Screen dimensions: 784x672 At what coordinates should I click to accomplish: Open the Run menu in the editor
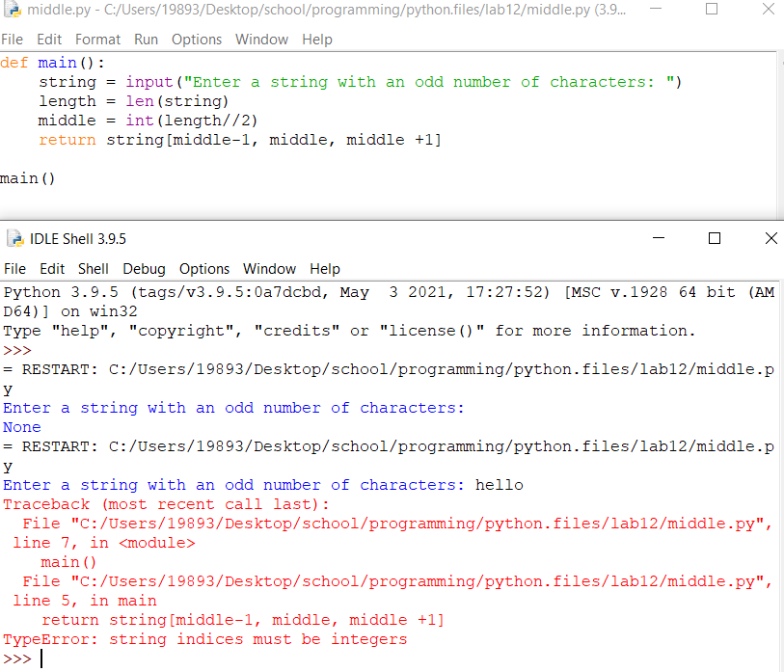(x=146, y=40)
